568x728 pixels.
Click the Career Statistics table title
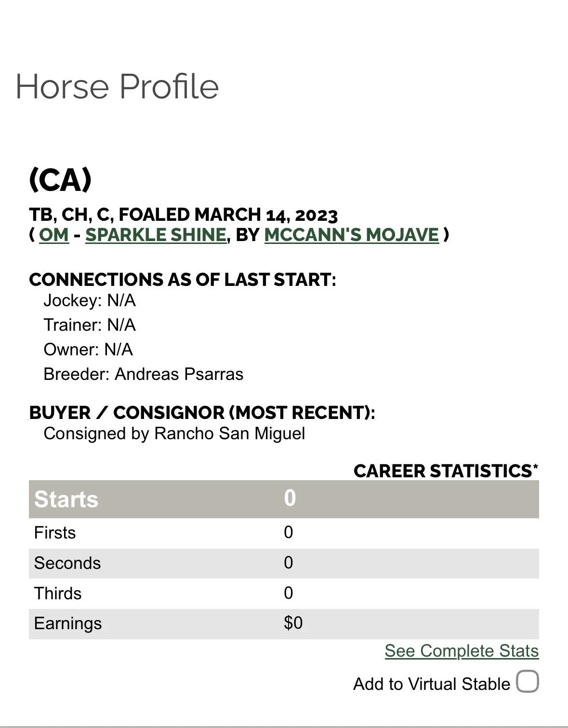click(x=446, y=471)
